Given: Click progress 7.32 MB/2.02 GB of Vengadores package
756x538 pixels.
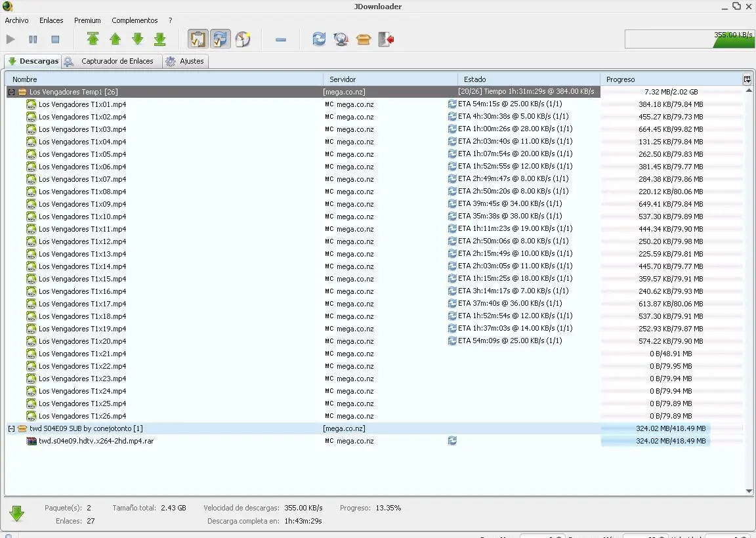Looking at the screenshot, I should [671, 92].
